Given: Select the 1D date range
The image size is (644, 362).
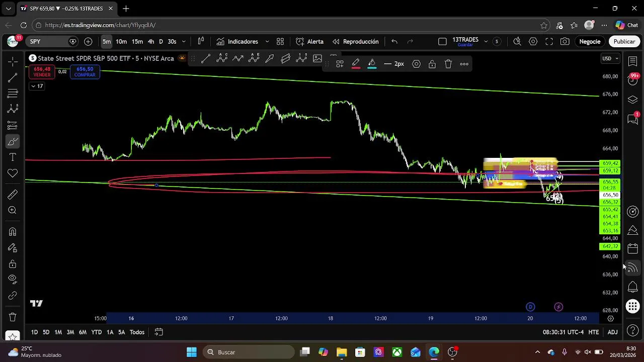Looking at the screenshot, I should [34, 332].
